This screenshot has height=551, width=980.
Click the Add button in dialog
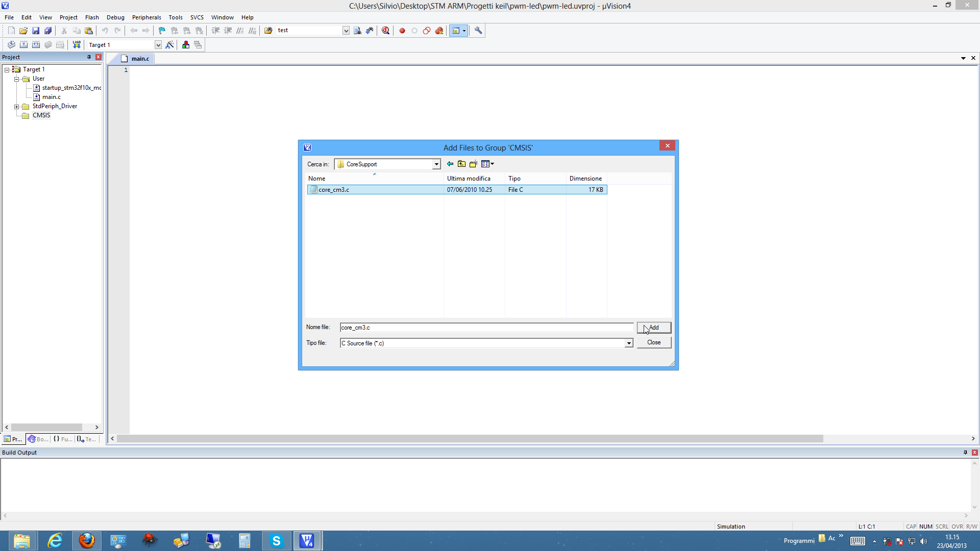(654, 328)
